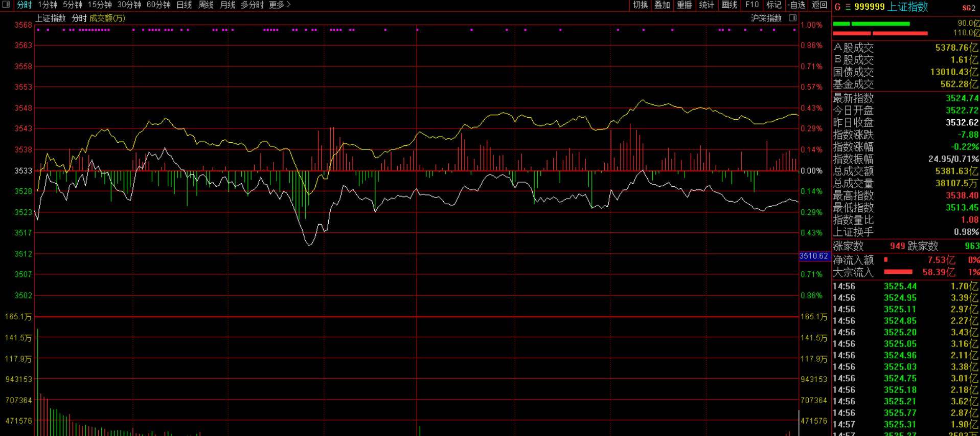980x436 pixels.
Task: Open the 沪深指数 index selector
Action: coord(766,18)
